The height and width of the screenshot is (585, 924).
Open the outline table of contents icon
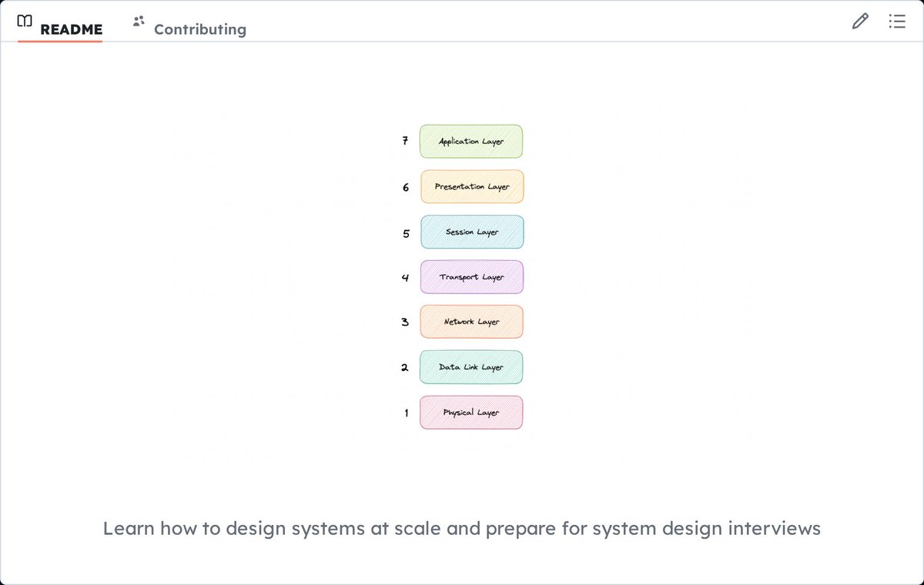[896, 22]
